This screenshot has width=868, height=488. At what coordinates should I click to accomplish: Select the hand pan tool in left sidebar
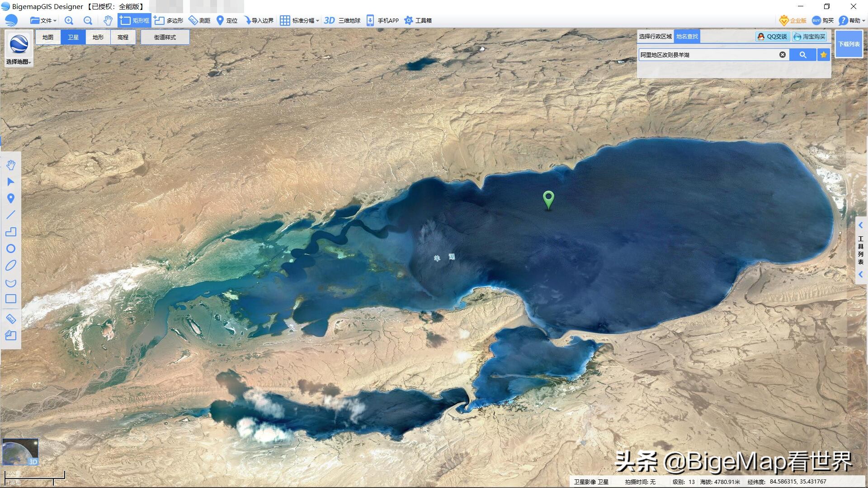point(11,165)
